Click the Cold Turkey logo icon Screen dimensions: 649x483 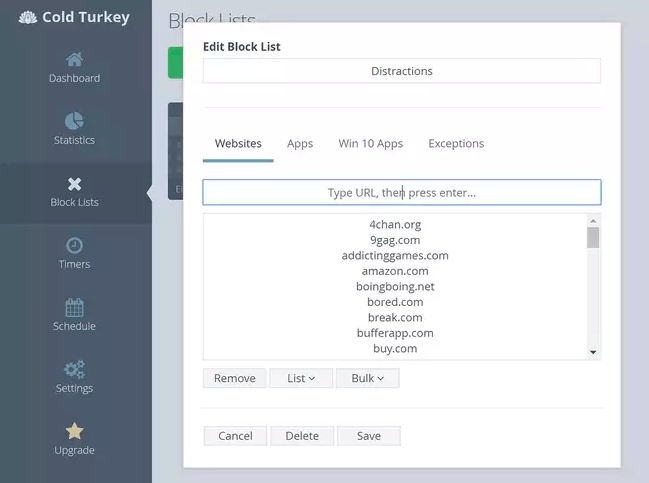[x=28, y=18]
